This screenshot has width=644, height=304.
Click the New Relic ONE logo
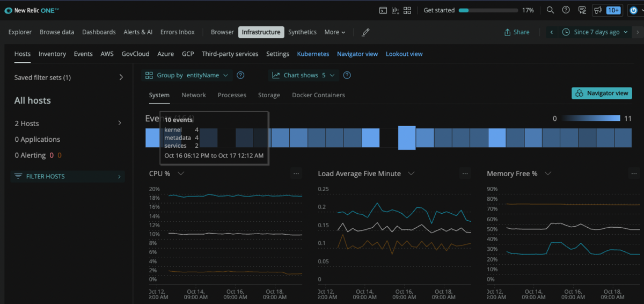32,10
